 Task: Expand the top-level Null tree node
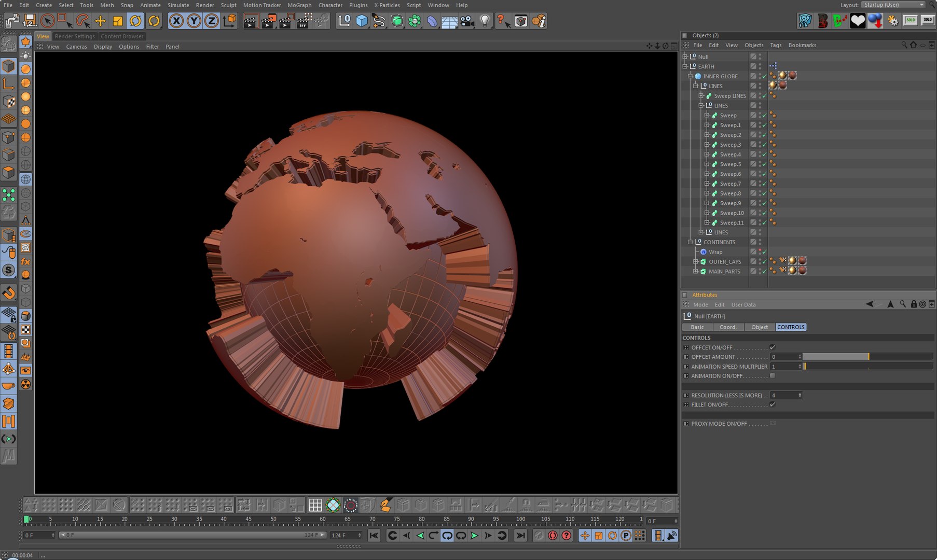tap(685, 57)
